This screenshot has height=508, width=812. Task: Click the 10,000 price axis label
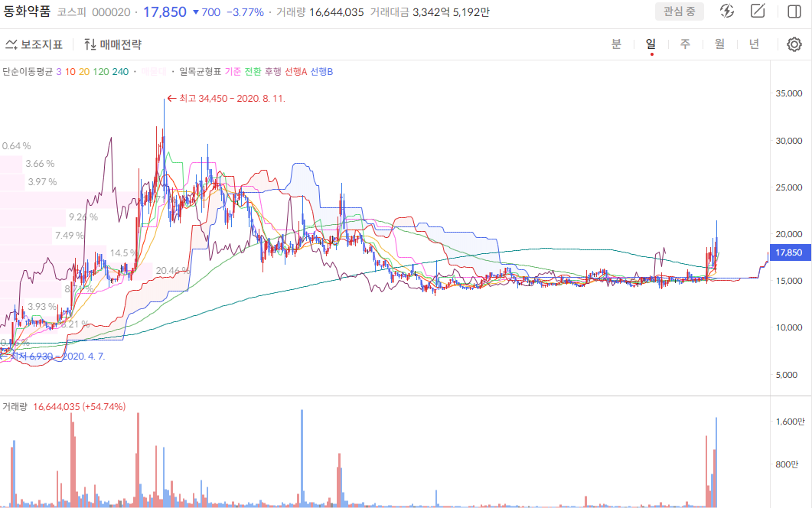tap(789, 327)
